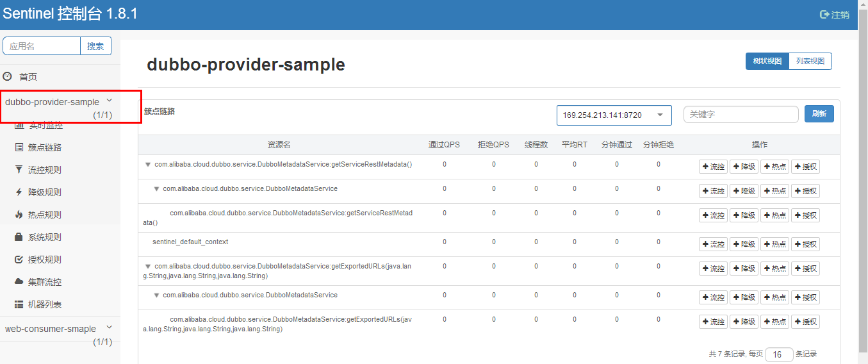
Task: Click the 通过QPS column header
Action: (x=444, y=145)
